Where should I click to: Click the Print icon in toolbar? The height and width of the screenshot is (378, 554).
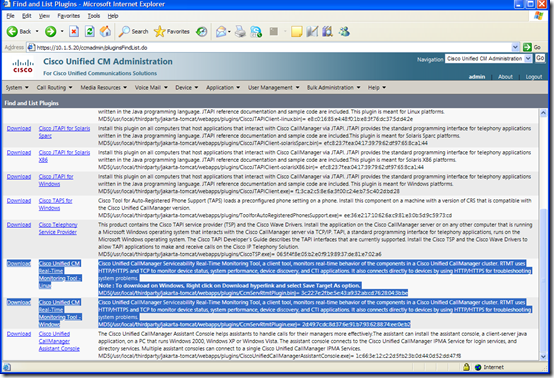(x=240, y=31)
